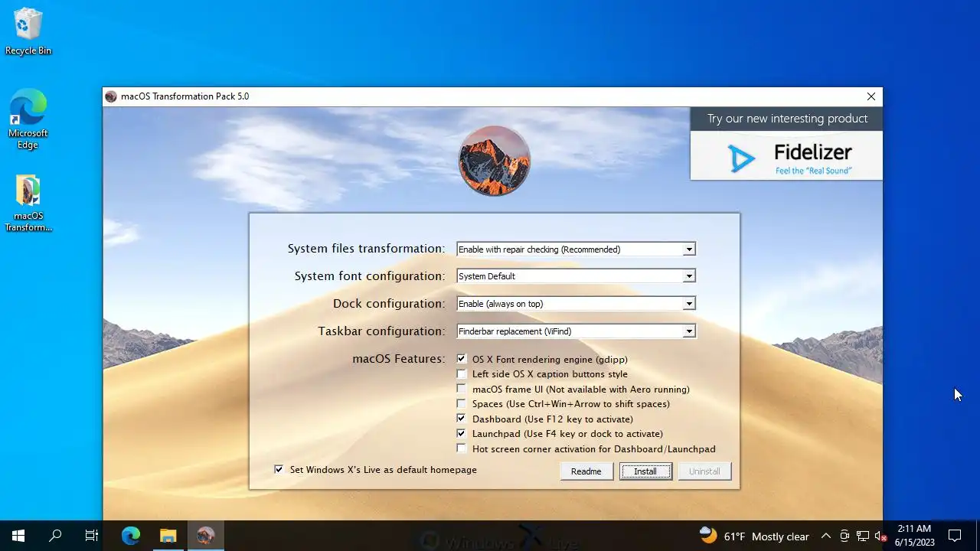Open the Readme button
The image size is (980, 551).
(x=586, y=471)
